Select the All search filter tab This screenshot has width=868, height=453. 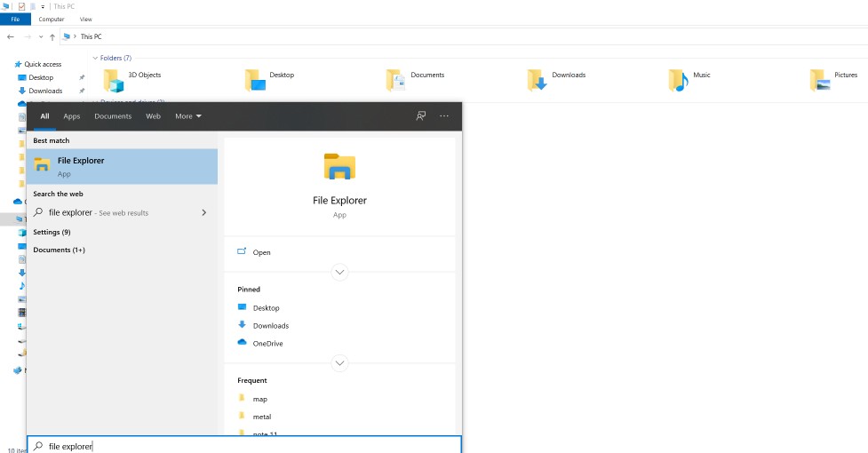tap(44, 116)
